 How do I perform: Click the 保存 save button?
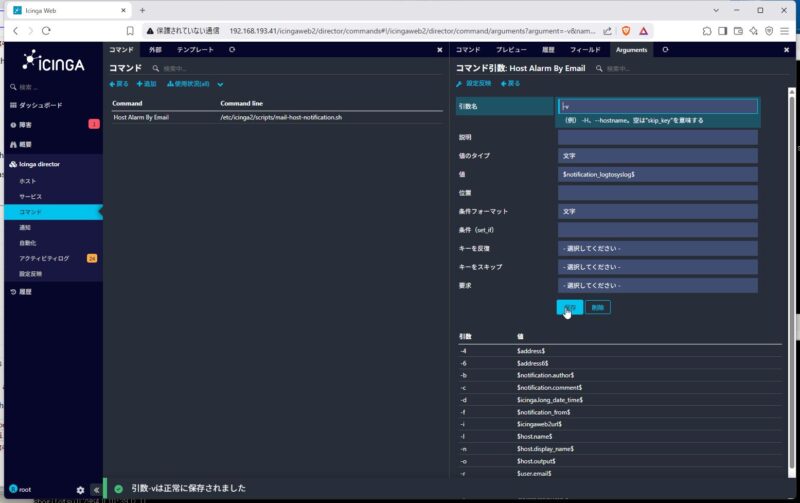pyautogui.click(x=570, y=307)
